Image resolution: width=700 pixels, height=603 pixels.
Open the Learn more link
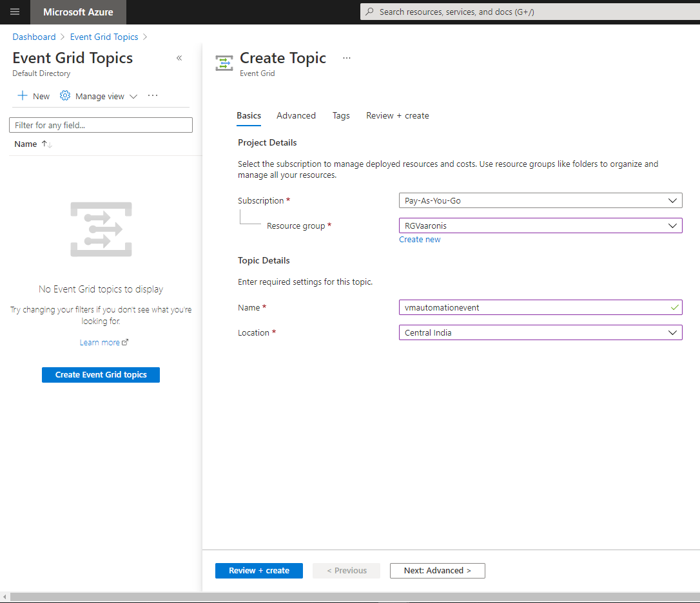(x=99, y=342)
